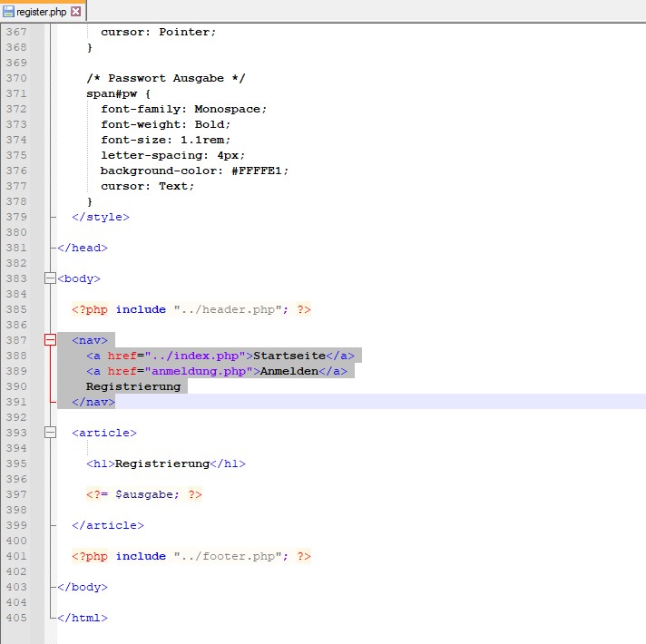Click the closing </html> tag
646x644 pixels.
(83, 618)
